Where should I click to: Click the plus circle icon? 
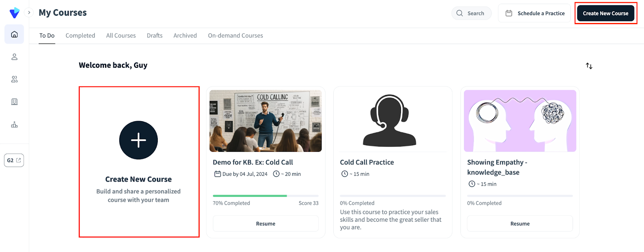click(138, 140)
